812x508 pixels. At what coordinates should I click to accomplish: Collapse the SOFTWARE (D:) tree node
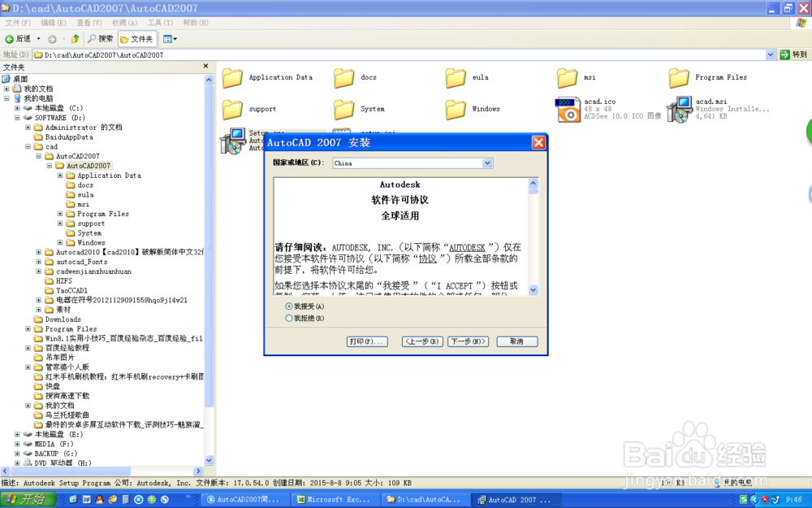(x=17, y=118)
